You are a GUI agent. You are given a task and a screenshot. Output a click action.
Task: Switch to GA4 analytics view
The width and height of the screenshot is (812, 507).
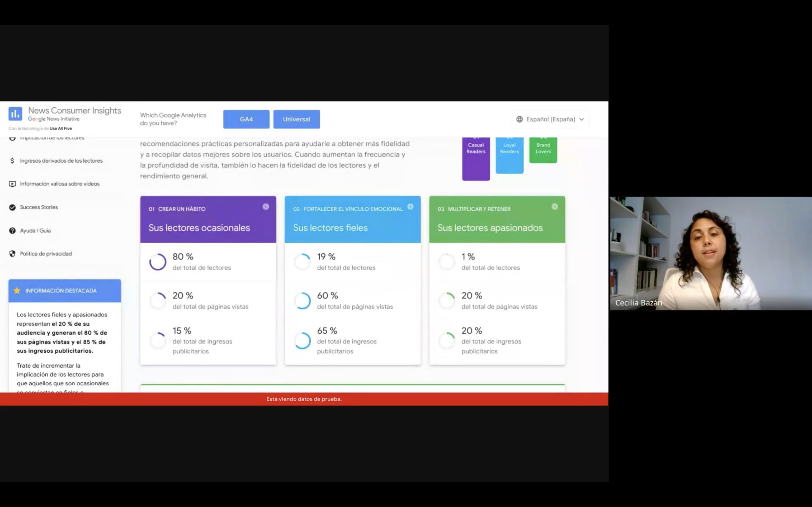[x=246, y=119]
